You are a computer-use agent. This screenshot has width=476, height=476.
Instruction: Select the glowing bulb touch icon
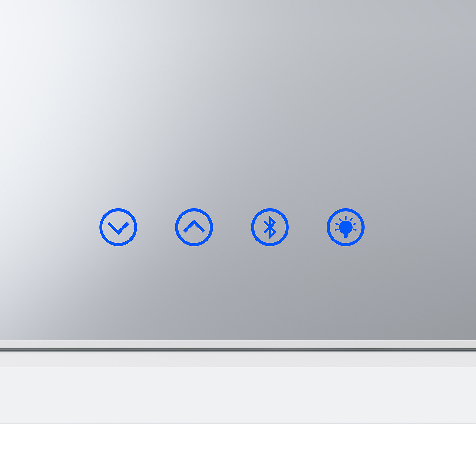(x=346, y=227)
